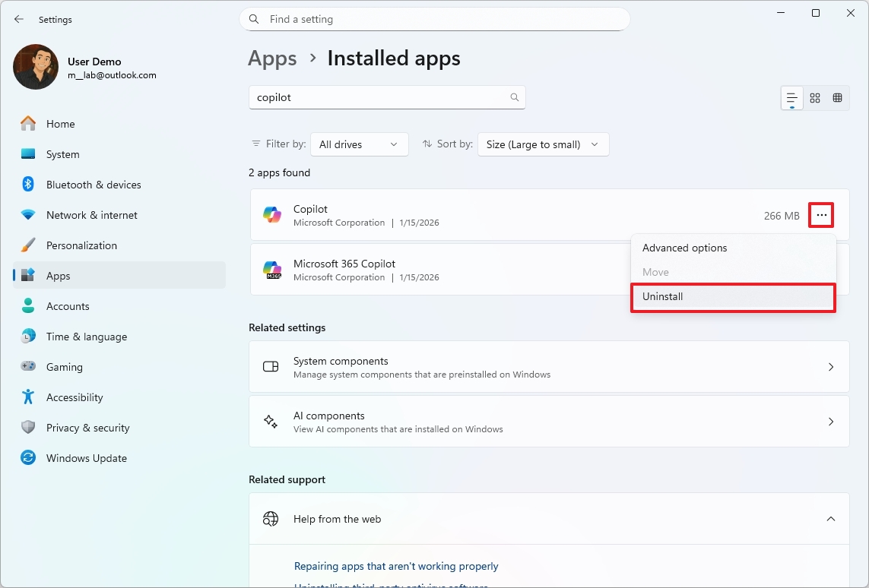Click the 'Find a setting' search box
The height and width of the screenshot is (588, 869).
point(434,19)
